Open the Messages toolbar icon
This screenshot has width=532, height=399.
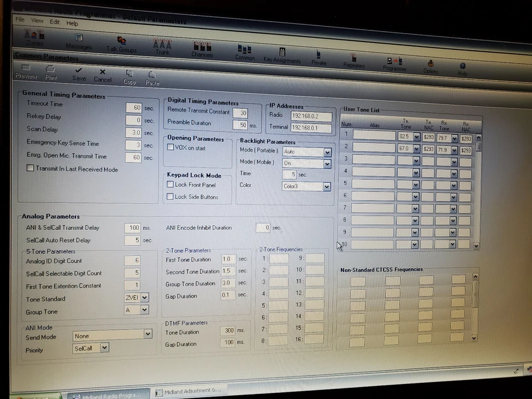pyautogui.click(x=79, y=42)
